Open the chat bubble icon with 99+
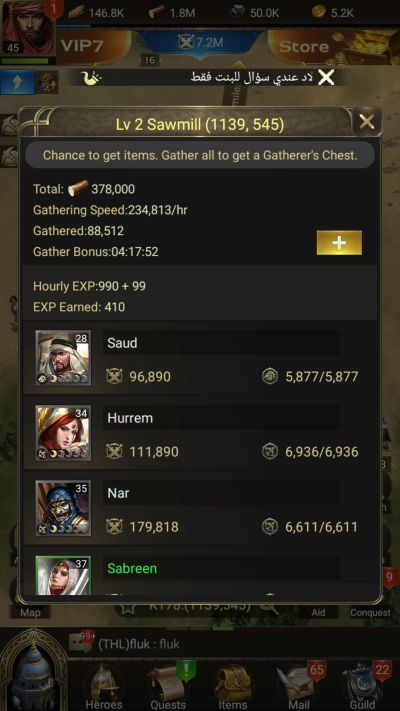 tap(81, 643)
